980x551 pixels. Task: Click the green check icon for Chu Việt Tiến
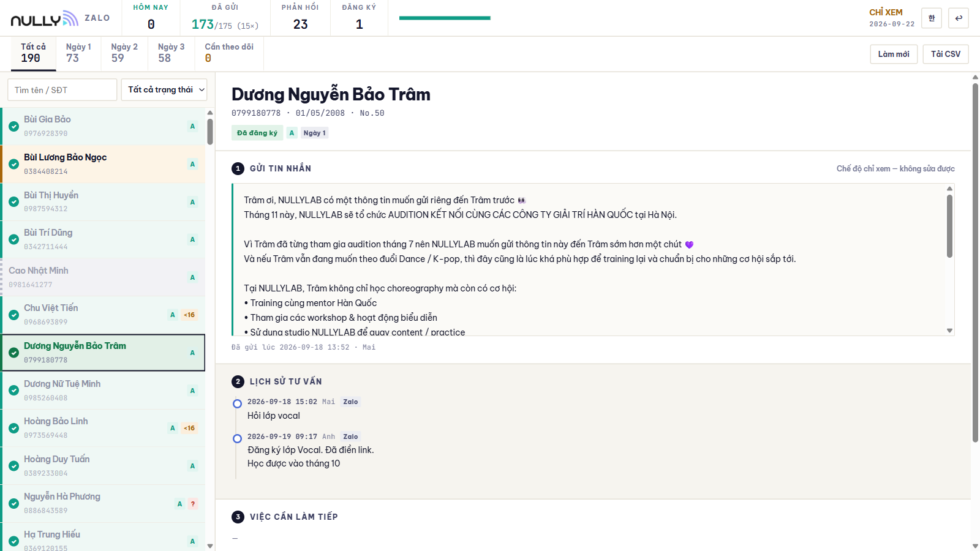tap(13, 315)
